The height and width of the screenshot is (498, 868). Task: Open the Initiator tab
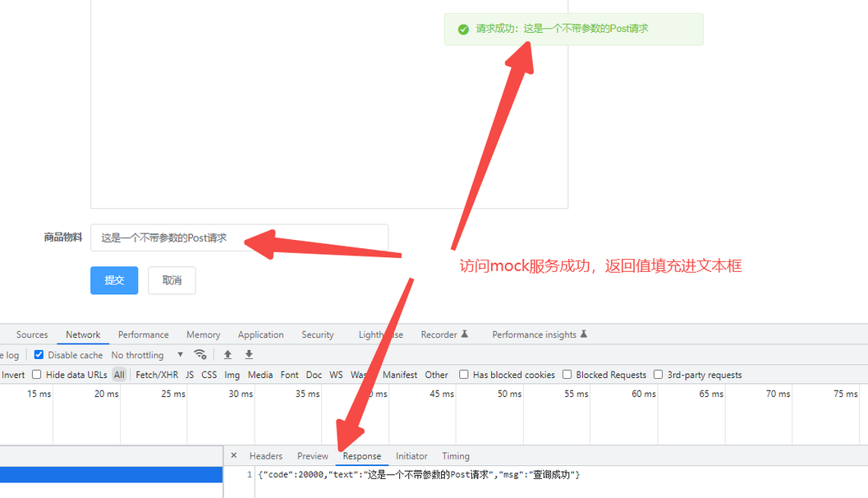click(x=411, y=456)
